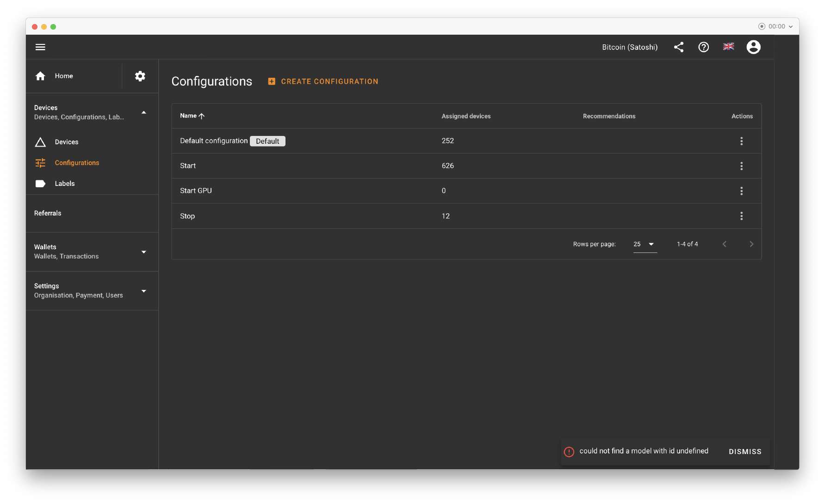
Task: Click the Configurations page heading
Action: click(x=212, y=81)
